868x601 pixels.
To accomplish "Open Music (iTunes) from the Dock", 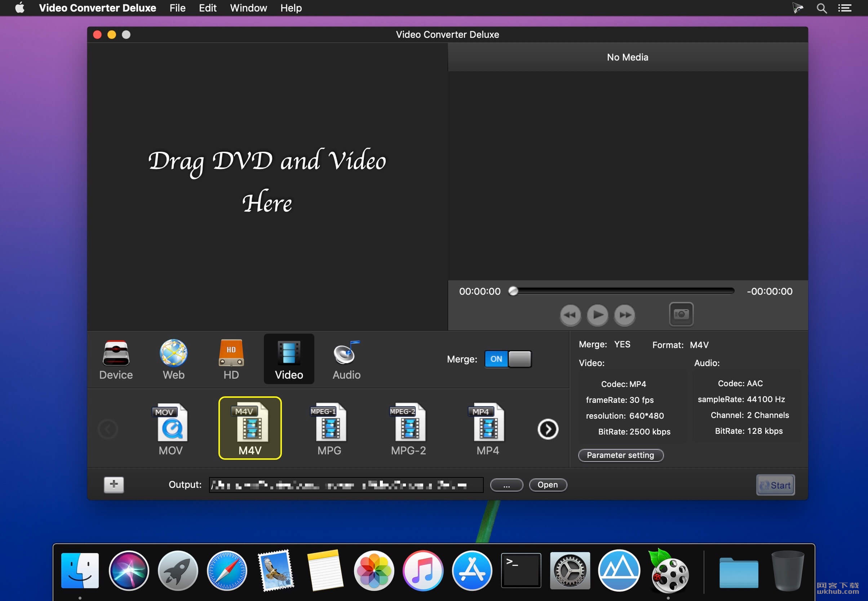I will click(423, 570).
